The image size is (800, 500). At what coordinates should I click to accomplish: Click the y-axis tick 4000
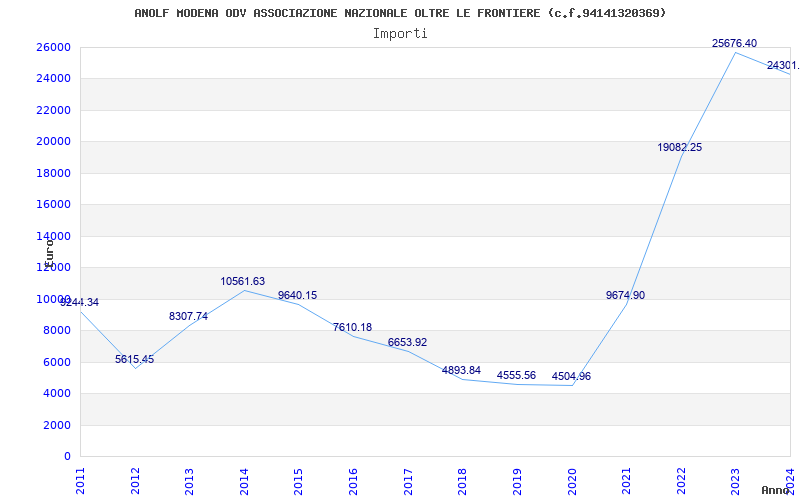57,393
